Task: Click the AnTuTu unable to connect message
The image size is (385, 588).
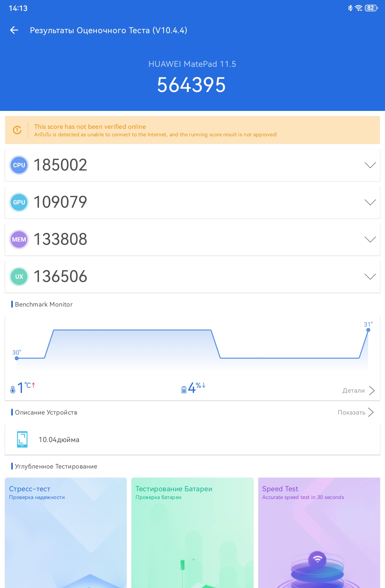Action: 156,134
